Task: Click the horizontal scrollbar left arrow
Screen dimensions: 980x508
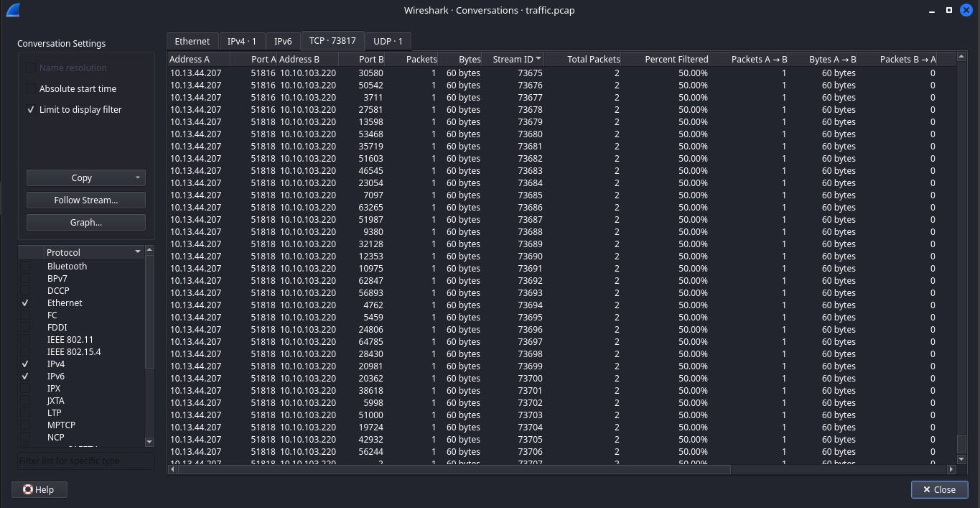Action: (172, 469)
